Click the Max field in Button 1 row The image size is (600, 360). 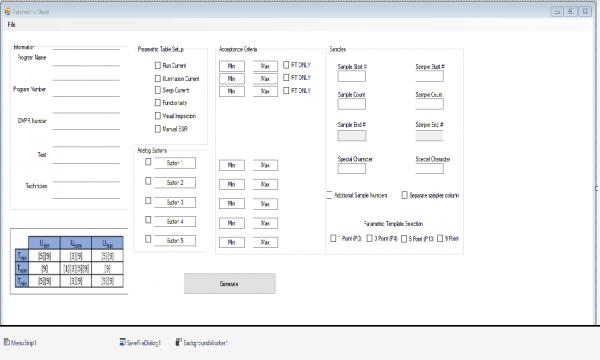tap(265, 165)
